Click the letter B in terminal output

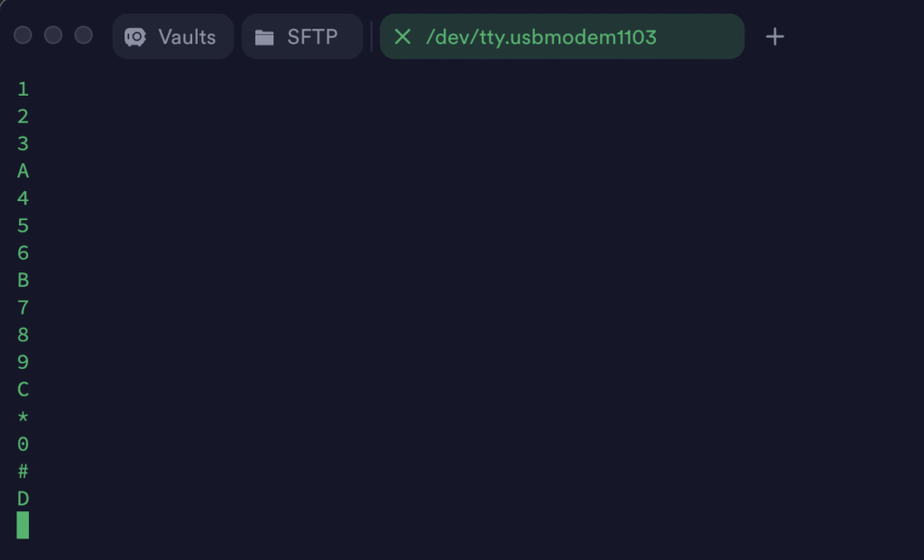tap(23, 280)
